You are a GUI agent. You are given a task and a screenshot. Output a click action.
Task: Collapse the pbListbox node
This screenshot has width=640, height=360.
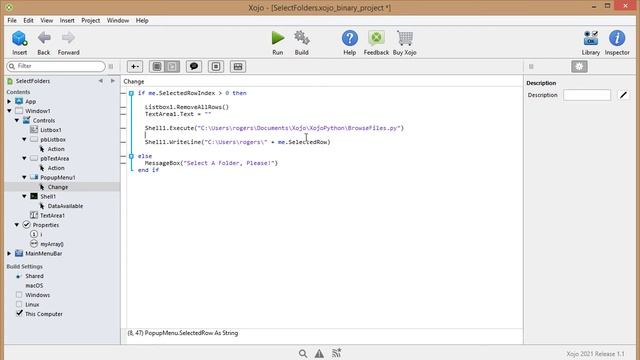tap(24, 139)
